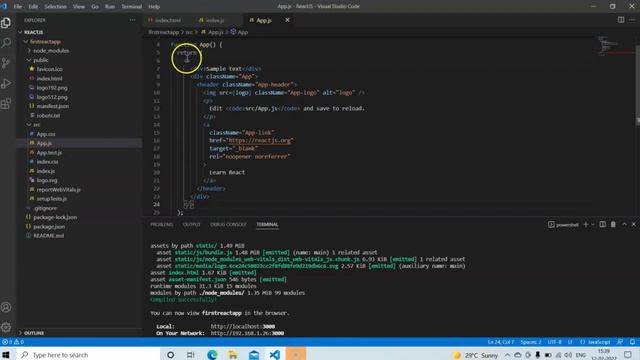Click the Windows taskbar search box
Image resolution: width=640 pixels, height=360 pixels.
[88, 355]
